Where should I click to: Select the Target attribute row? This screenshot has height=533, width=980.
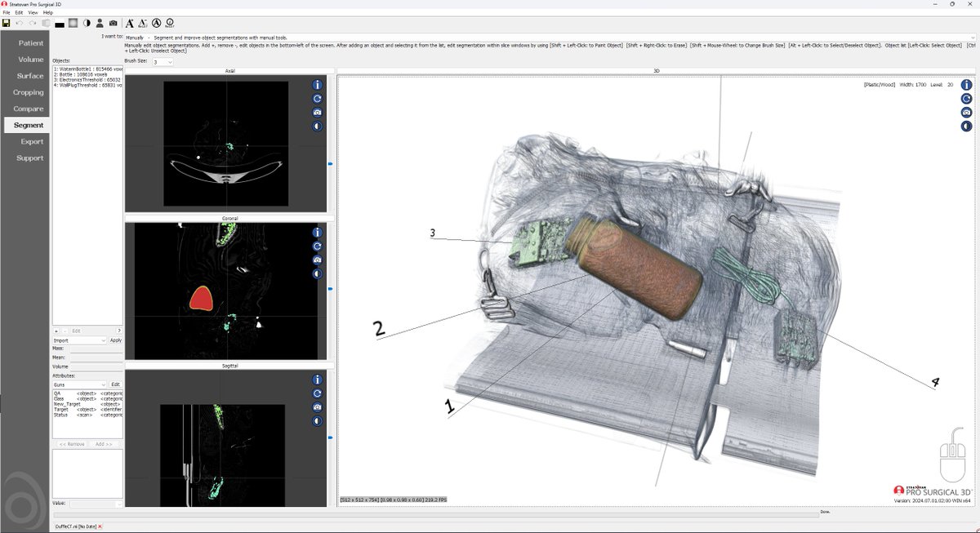87,409
